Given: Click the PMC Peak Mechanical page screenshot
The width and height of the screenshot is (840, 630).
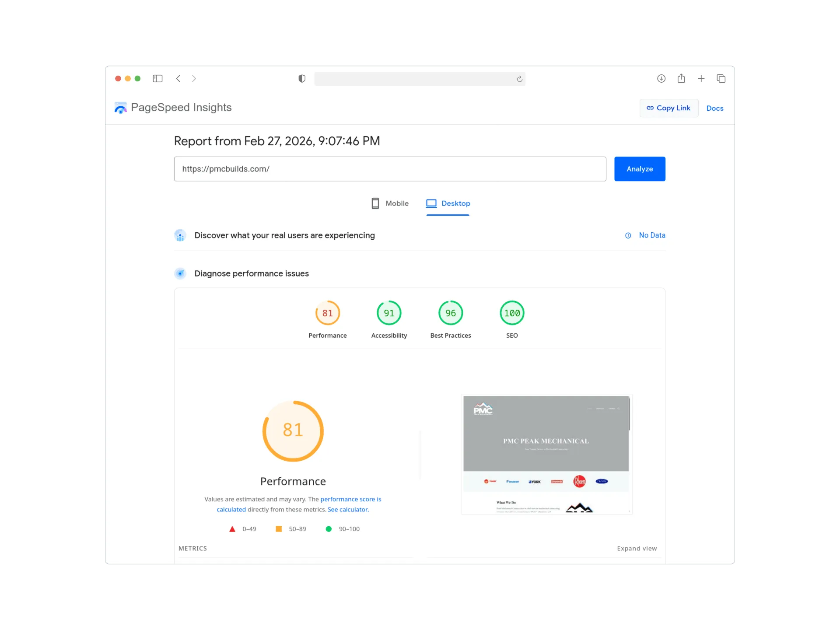Looking at the screenshot, I should (x=546, y=455).
